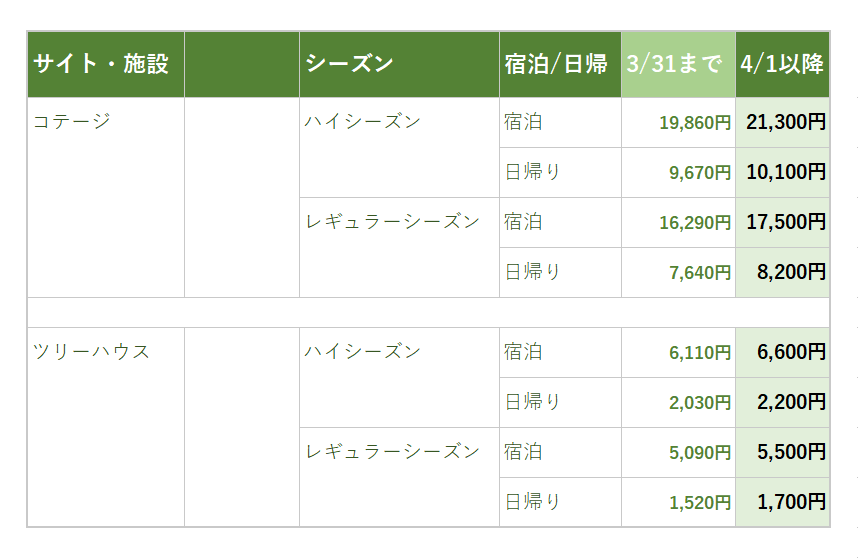Select the 9,670円 price cell
Image resolution: width=859 pixels, height=559 pixels.
(699, 173)
